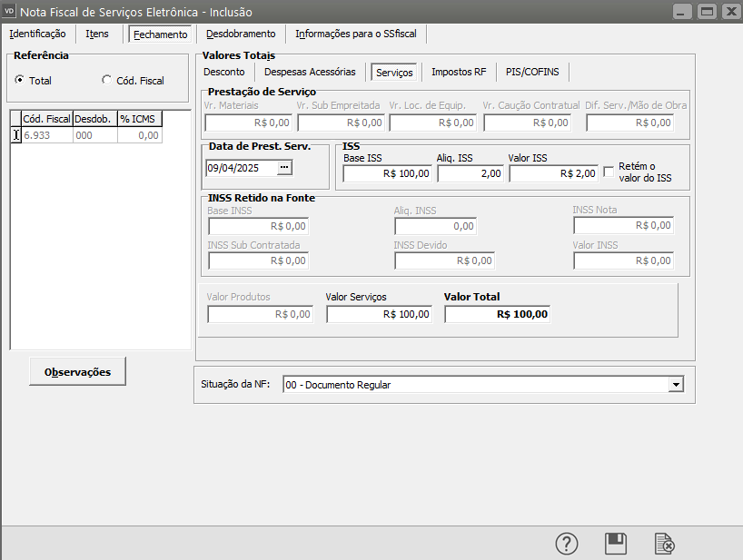This screenshot has width=743, height=560.
Task: Switch to Impostos RF sub-tab
Action: [459, 72]
